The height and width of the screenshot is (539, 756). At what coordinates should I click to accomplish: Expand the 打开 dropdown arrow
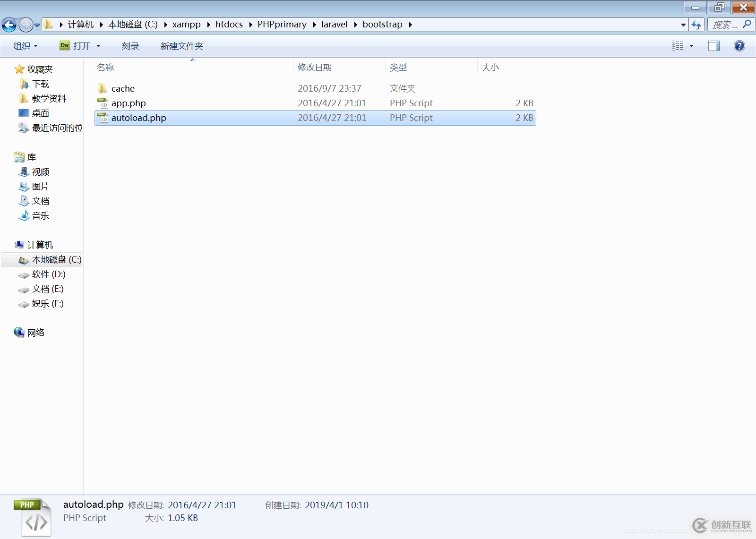(98, 46)
